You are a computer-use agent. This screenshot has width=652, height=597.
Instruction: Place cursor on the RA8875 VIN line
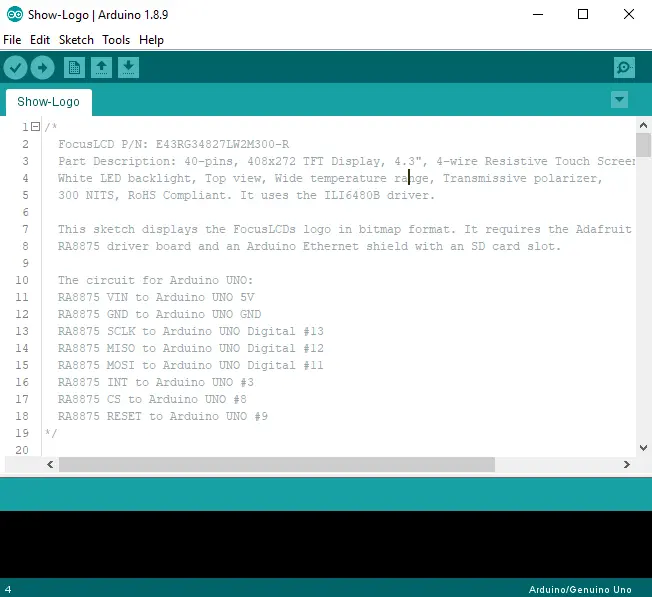pyautogui.click(x=150, y=297)
